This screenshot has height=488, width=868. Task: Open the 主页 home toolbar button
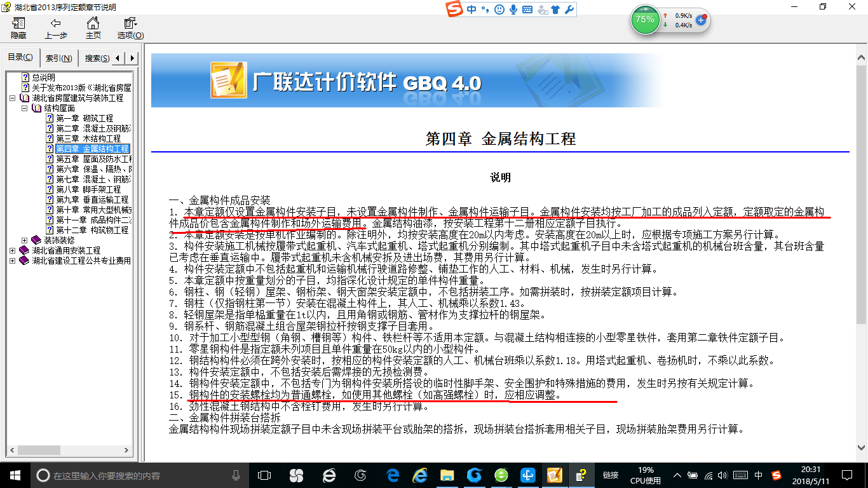point(93,29)
